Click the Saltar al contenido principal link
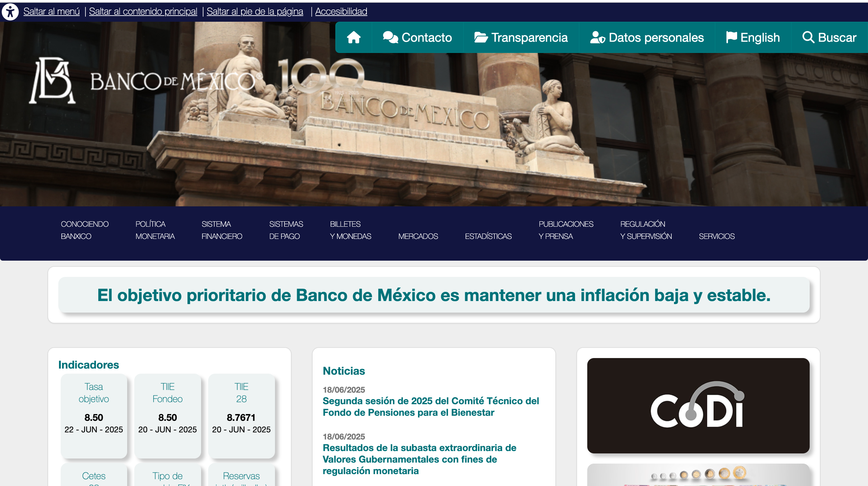Viewport: 868px width, 486px height. coord(143,12)
